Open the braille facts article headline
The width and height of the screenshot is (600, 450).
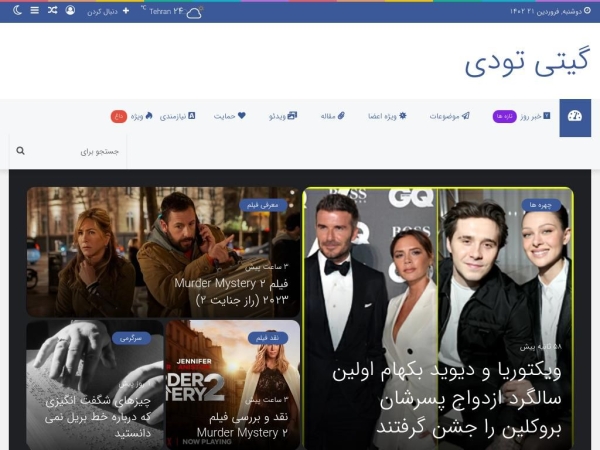pyautogui.click(x=98, y=417)
